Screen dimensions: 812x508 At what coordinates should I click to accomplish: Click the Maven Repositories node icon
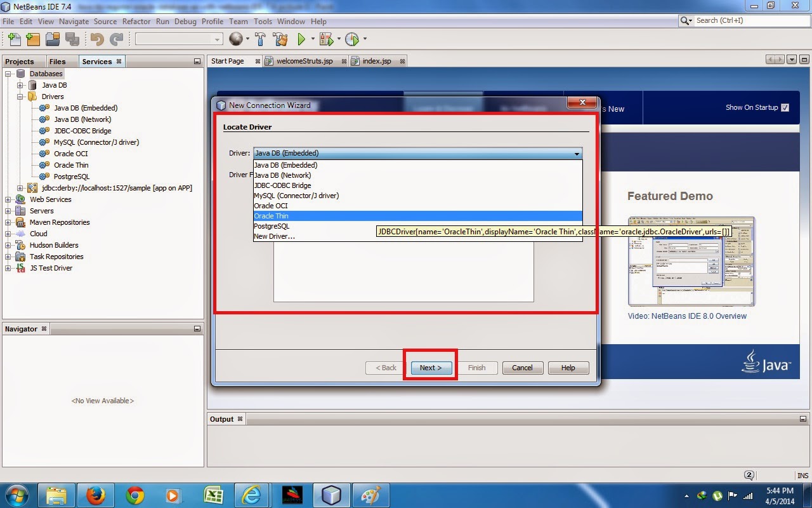[20, 222]
